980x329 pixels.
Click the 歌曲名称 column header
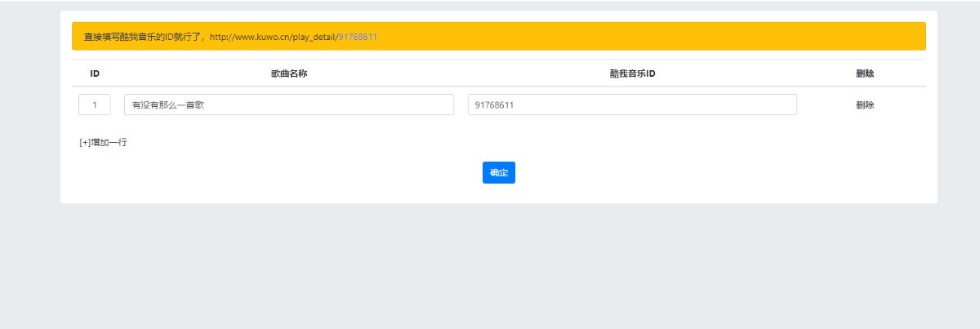tap(289, 73)
